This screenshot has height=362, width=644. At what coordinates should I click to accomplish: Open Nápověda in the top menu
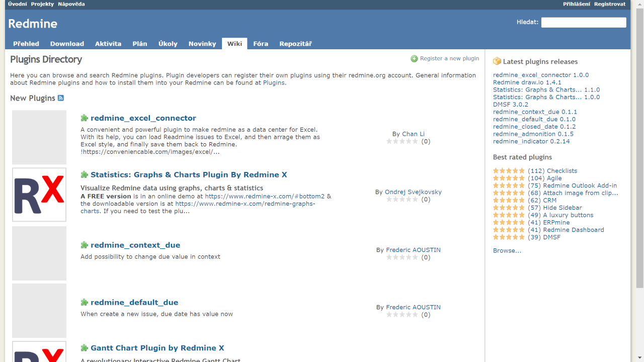[71, 4]
